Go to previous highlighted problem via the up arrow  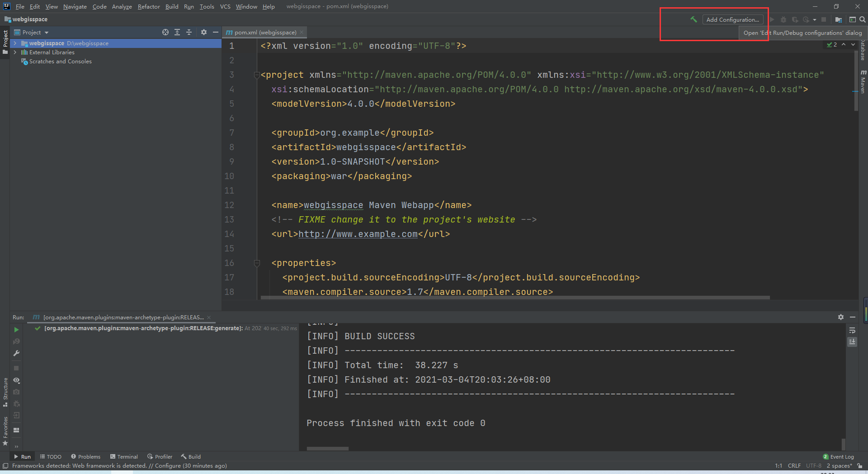click(x=844, y=44)
